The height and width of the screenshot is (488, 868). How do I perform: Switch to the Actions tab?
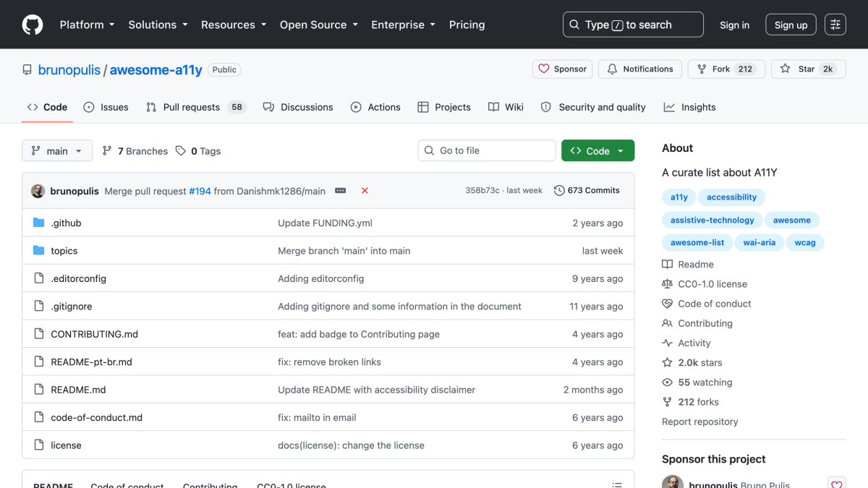point(375,107)
